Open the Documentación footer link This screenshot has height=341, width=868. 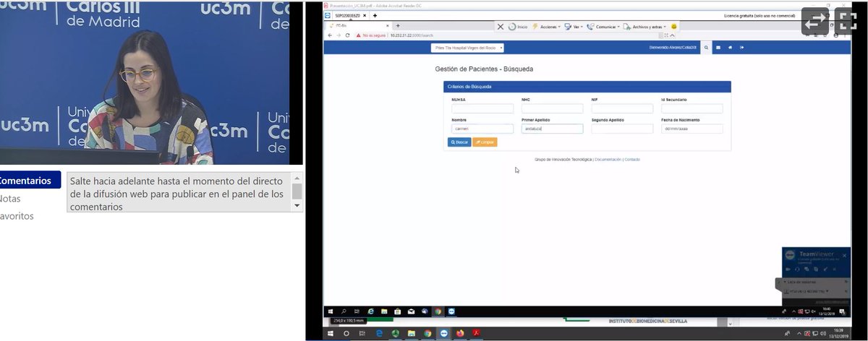click(x=608, y=159)
